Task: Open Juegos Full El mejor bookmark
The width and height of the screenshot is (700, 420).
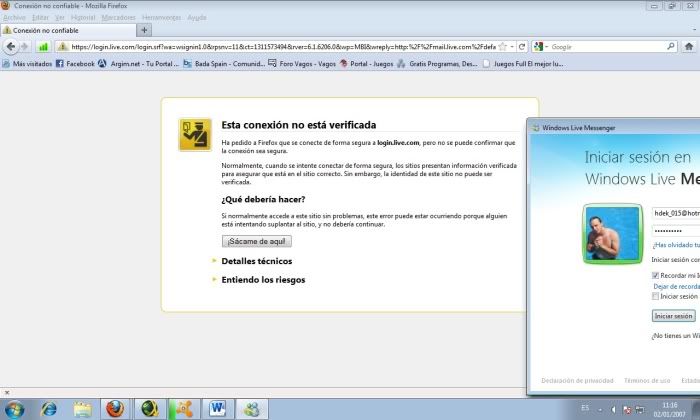Action: 523,64
